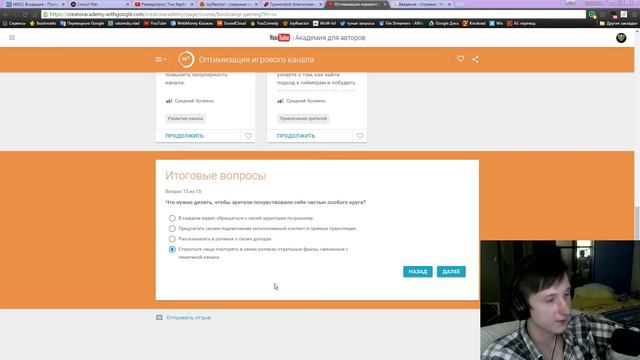Bookmark this page with the star icon

[x=602, y=14]
